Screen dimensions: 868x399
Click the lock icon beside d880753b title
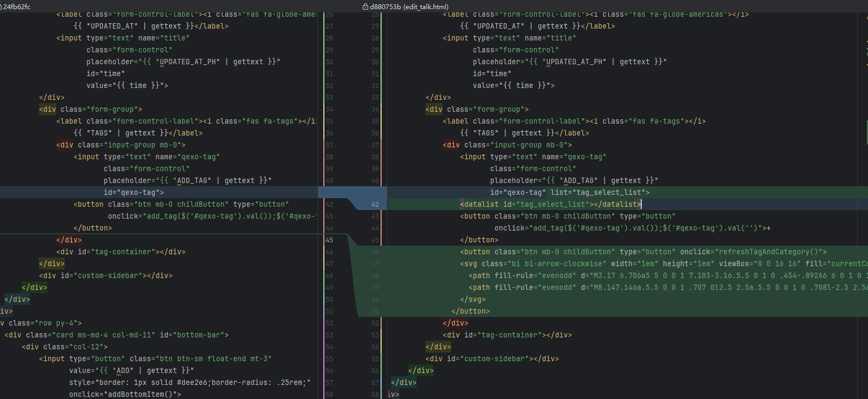[x=365, y=7]
